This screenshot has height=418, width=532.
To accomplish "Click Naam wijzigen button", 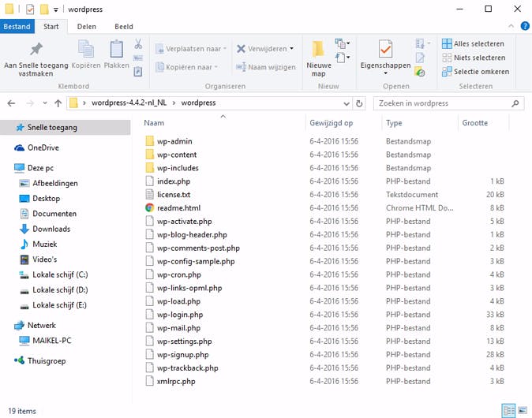I will click(266, 67).
